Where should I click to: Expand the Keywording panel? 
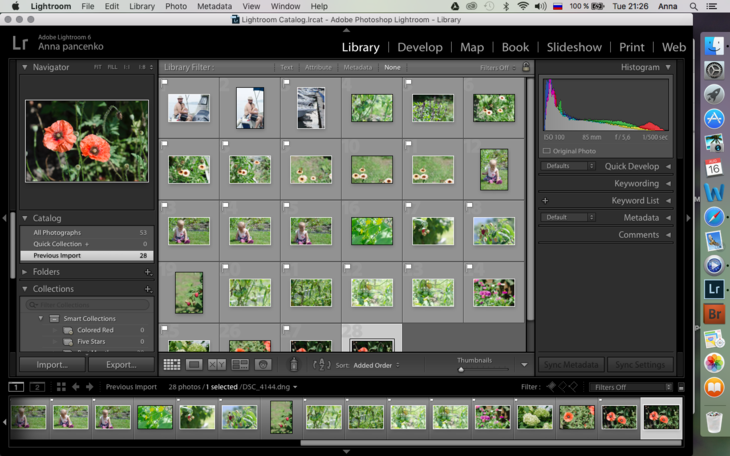[669, 184]
